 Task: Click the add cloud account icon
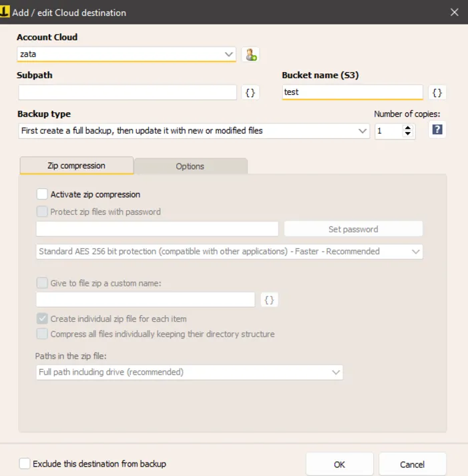pyautogui.click(x=250, y=55)
